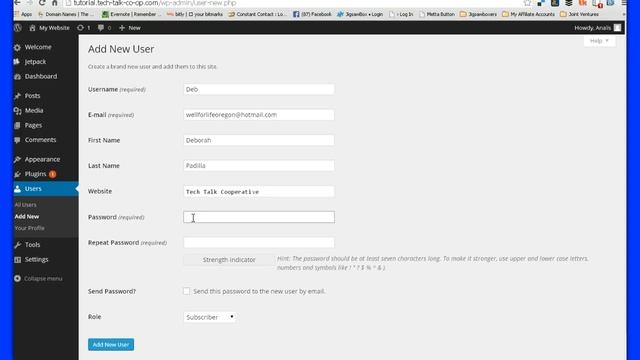The width and height of the screenshot is (640, 360).
Task: Open Settings in the sidebar
Action: click(x=36, y=259)
